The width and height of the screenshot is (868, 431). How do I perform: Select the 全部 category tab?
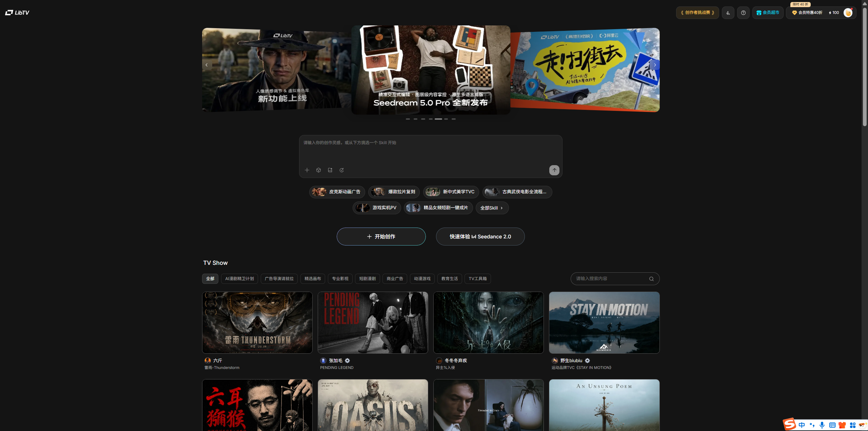(x=210, y=279)
